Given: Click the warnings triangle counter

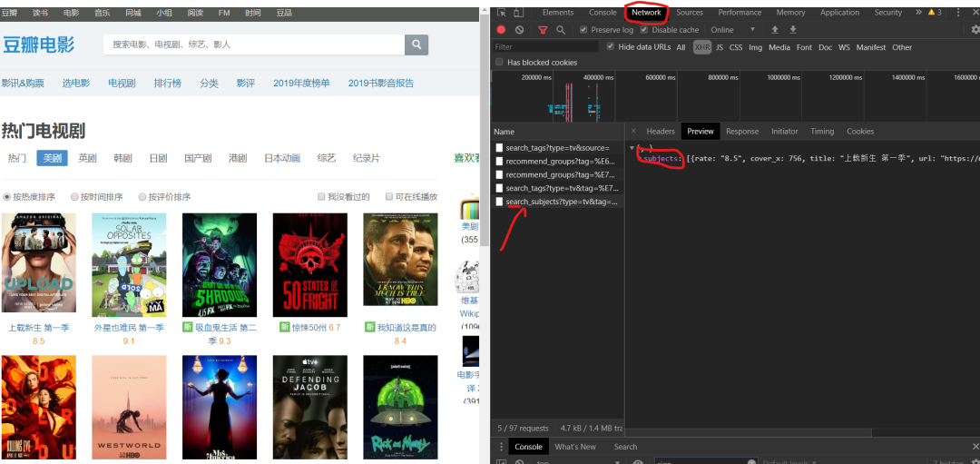Looking at the screenshot, I should pos(935,13).
